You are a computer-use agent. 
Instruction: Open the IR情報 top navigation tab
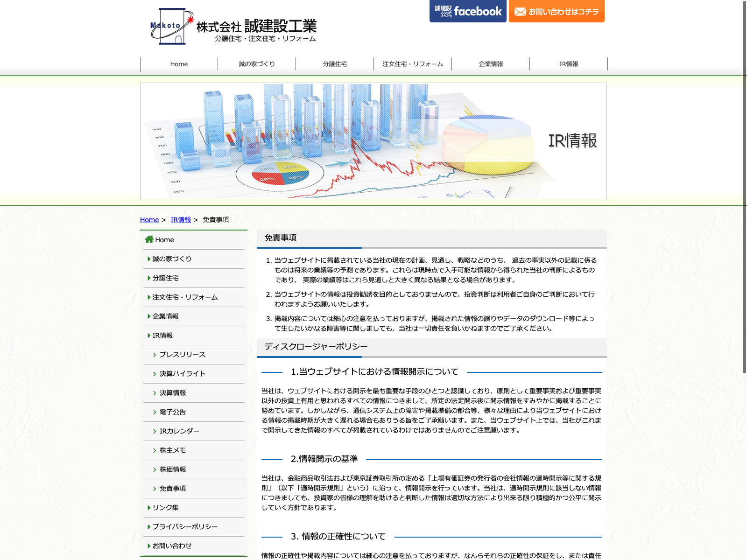[569, 64]
